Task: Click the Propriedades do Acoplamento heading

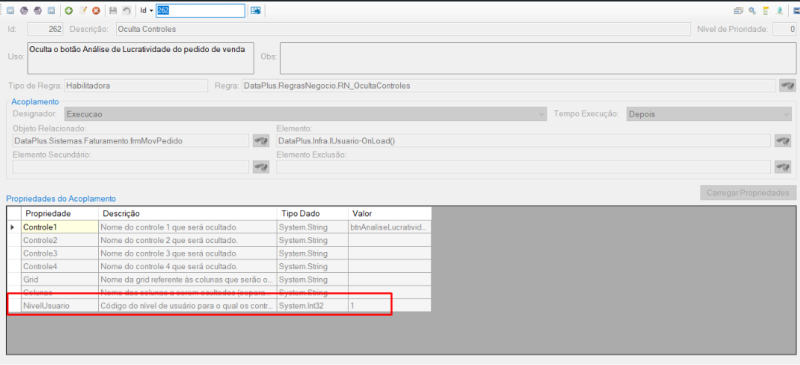Action: point(61,199)
